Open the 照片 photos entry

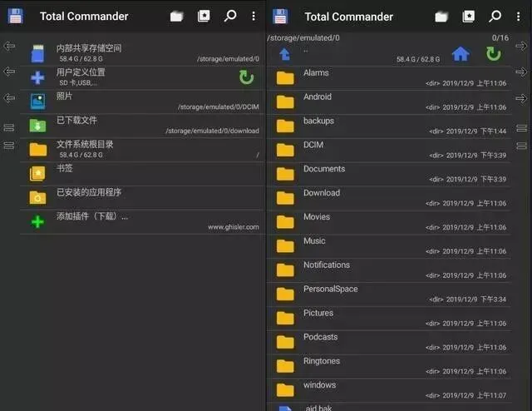(x=142, y=102)
